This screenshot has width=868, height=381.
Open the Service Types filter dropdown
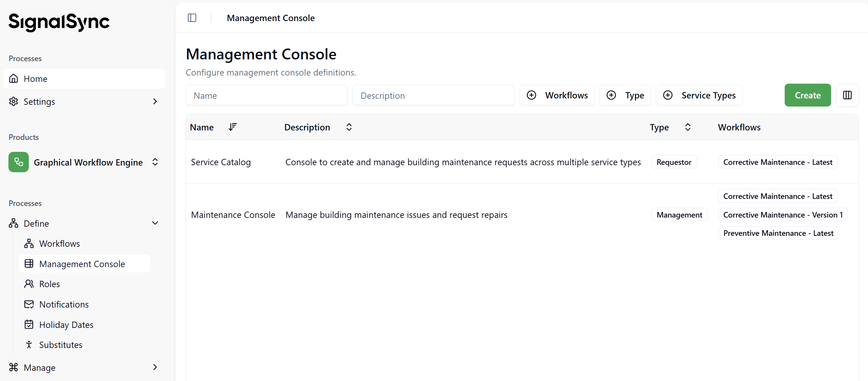(699, 95)
